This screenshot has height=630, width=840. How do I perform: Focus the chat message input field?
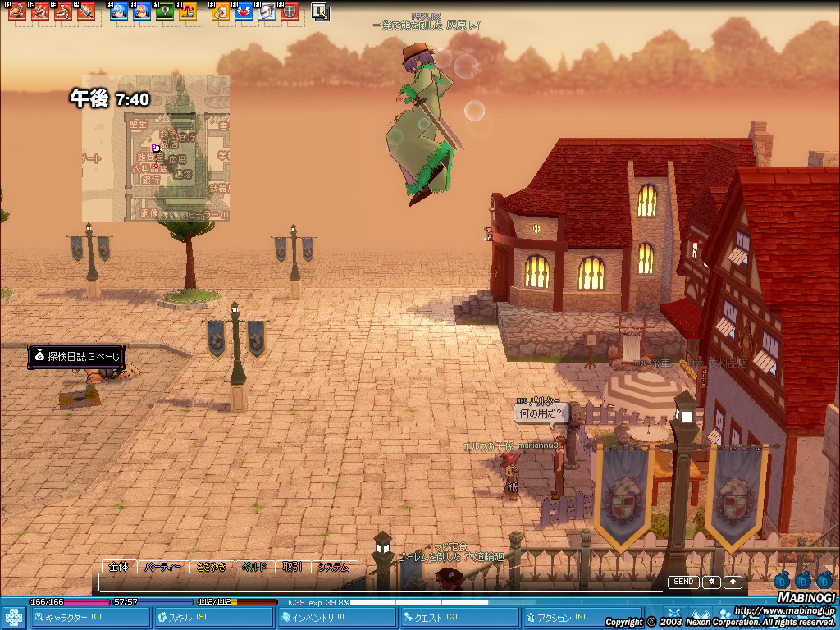click(381, 582)
